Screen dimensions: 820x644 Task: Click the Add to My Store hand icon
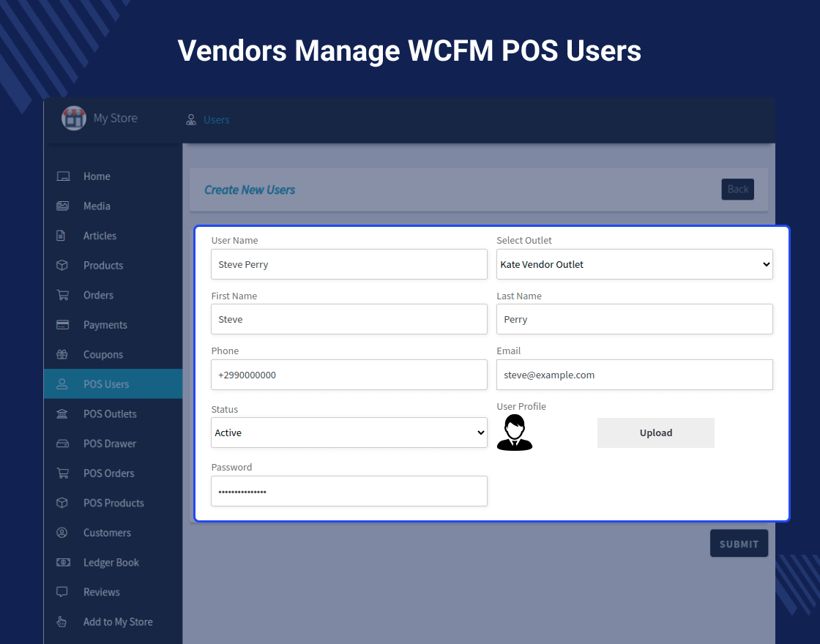point(61,621)
